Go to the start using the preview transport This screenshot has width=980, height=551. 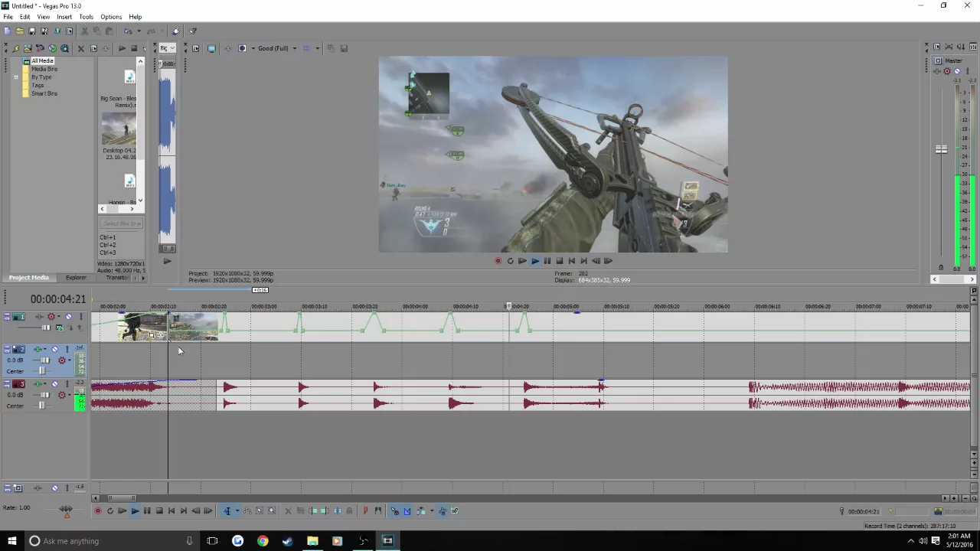(571, 261)
